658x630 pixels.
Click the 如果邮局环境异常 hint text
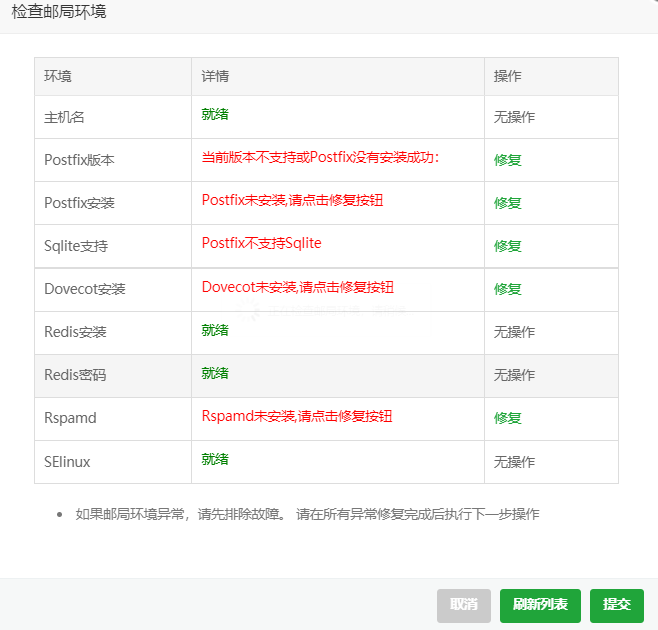[x=307, y=514]
